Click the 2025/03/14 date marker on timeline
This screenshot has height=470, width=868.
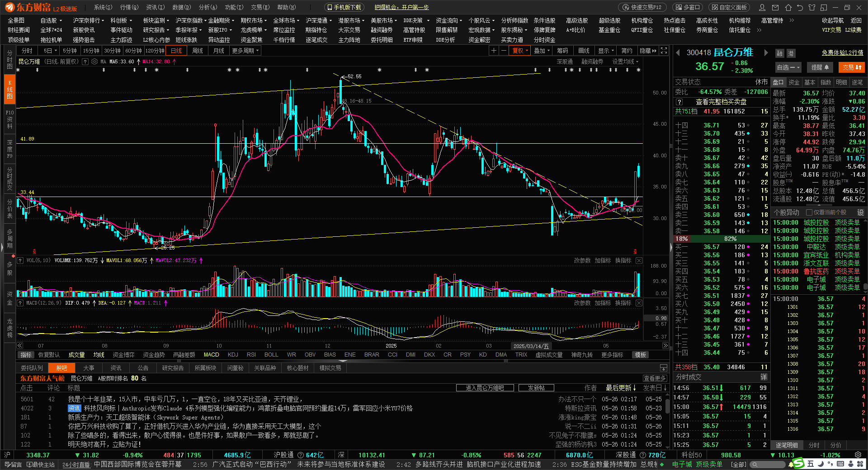coord(531,346)
